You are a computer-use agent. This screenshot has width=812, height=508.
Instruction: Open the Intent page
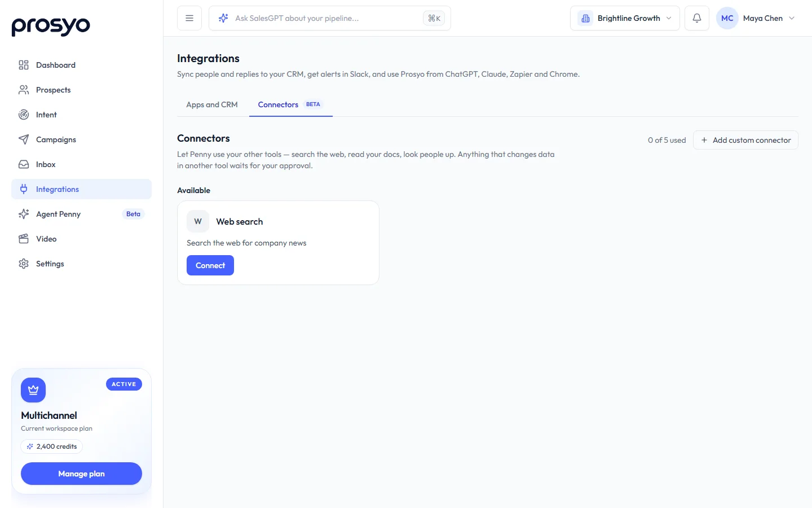click(81, 115)
